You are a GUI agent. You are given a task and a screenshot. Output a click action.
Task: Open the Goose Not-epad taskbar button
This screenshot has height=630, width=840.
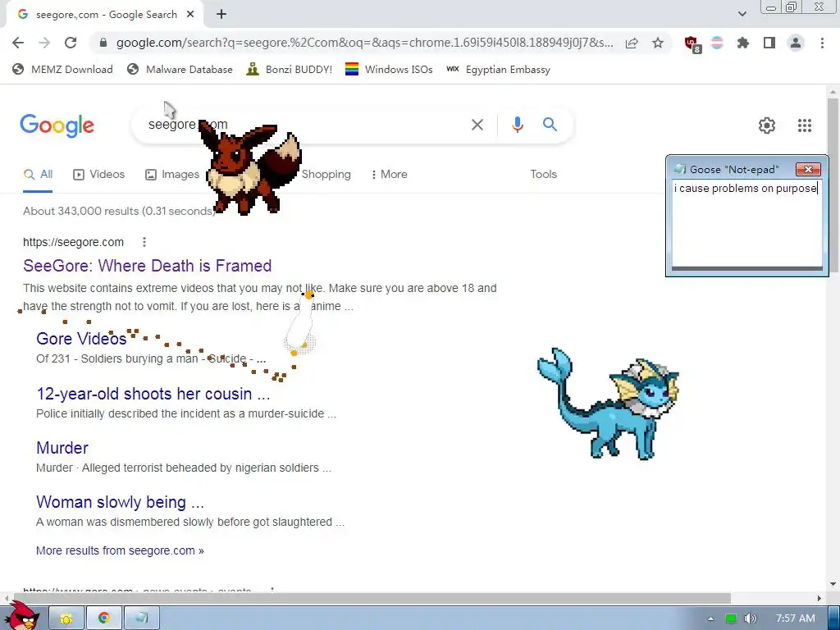click(x=141, y=619)
